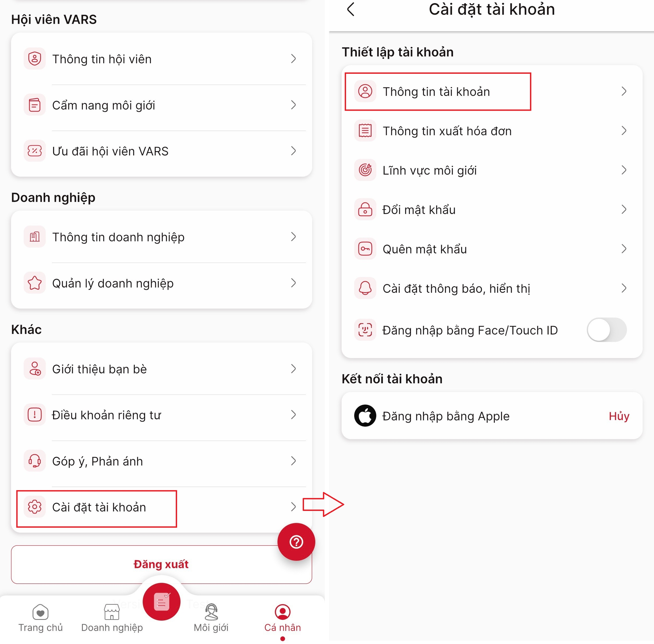Tap the headset icon for Góp ý, Phản ánh
The image size is (654, 644).
pos(35,461)
